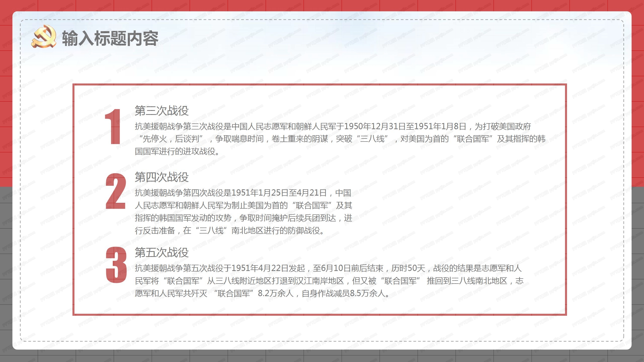Click the line containing 汉江南岸地区
Screen dimensions: 644x362
pyautogui.click(x=329, y=281)
